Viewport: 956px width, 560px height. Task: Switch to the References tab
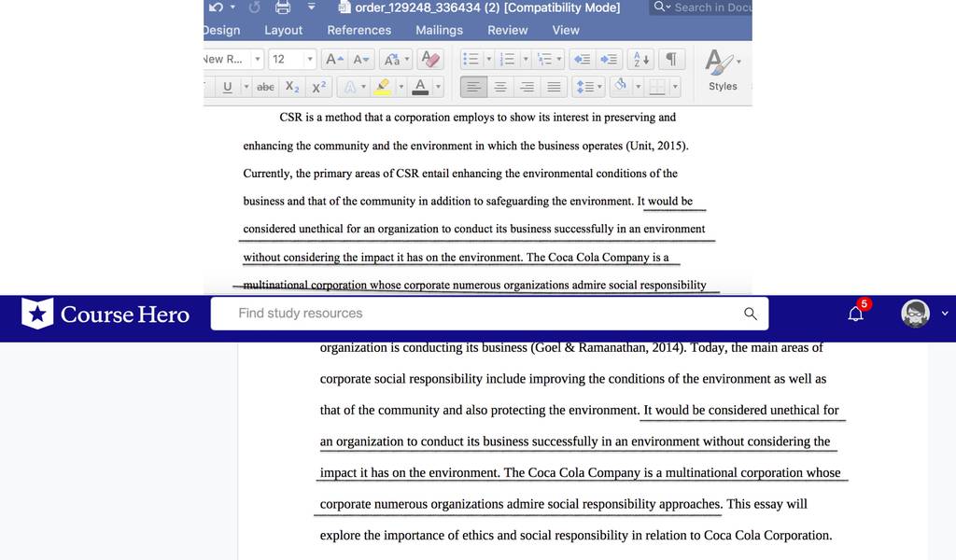[359, 30]
